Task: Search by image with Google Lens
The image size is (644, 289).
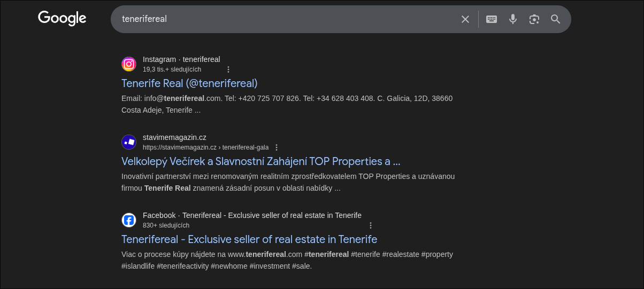Action: [x=534, y=19]
